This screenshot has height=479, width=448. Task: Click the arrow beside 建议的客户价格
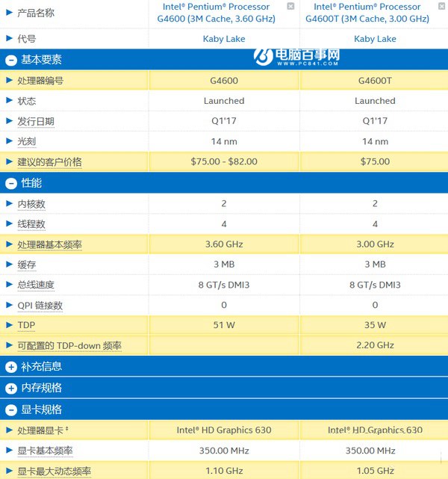tap(9, 161)
